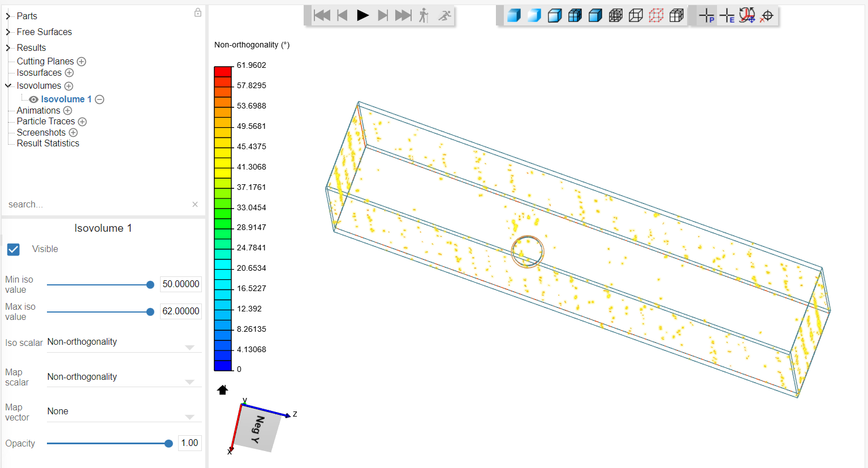The width and height of the screenshot is (868, 468).
Task: Click the target crosshair with red X
Action: [x=766, y=16]
